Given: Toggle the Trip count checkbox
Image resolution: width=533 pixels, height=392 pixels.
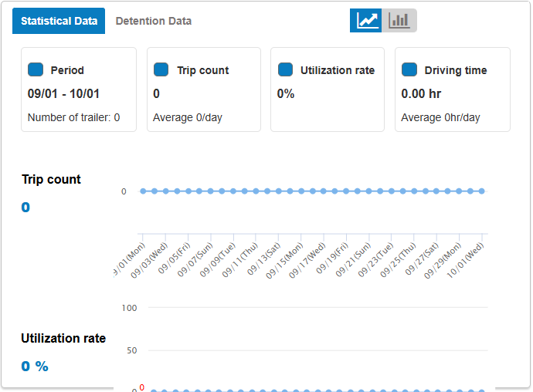Looking at the screenshot, I should [x=161, y=69].
